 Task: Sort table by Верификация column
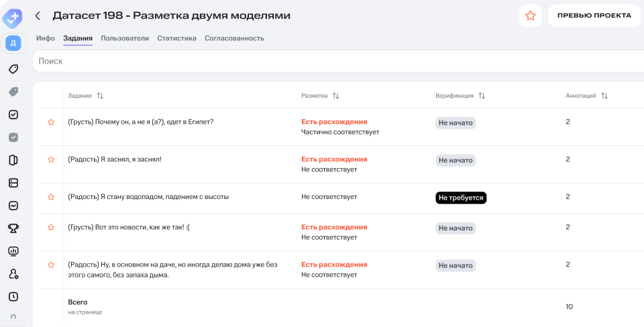(x=482, y=96)
